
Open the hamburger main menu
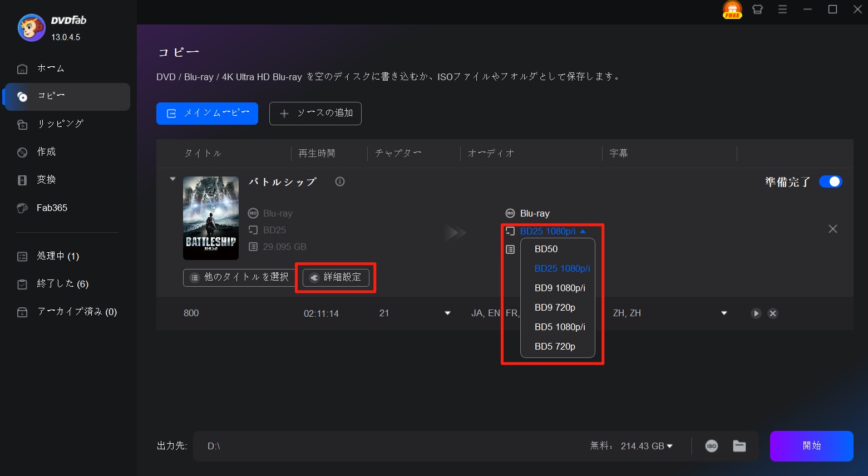[782, 9]
